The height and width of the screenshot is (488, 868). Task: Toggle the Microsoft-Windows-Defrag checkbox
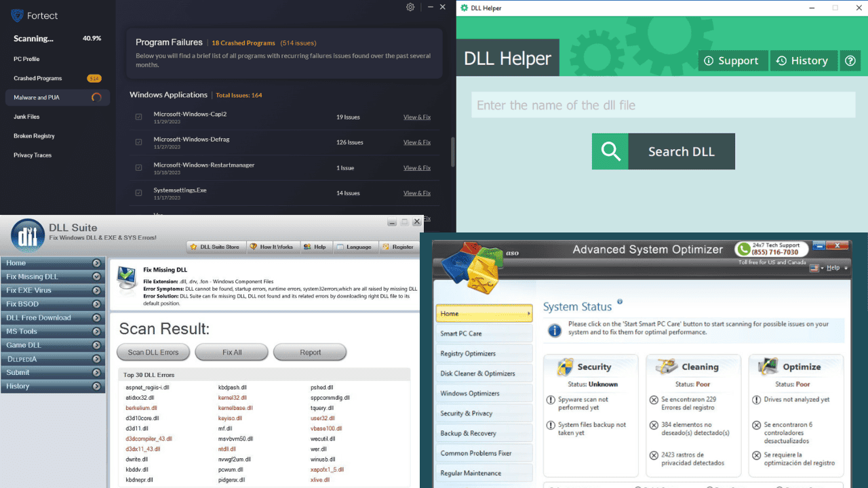pos(138,142)
